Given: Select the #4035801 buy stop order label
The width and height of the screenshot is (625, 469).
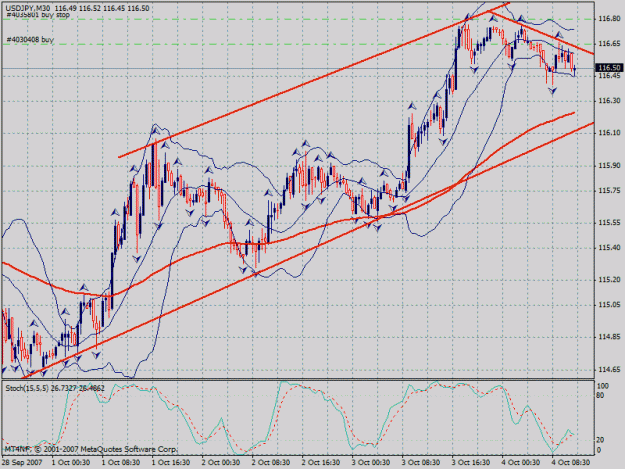Looking at the screenshot, I should (38, 15).
